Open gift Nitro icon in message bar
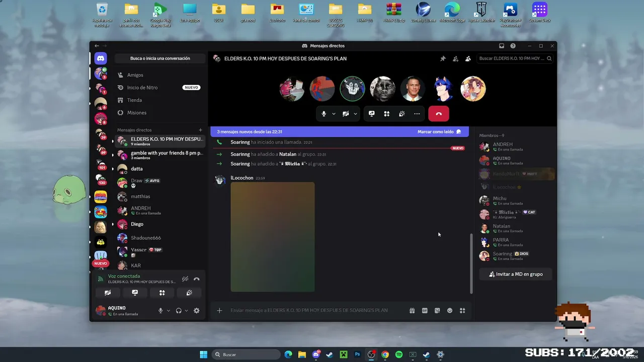Viewport: 644px width, 362px height. click(x=412, y=311)
